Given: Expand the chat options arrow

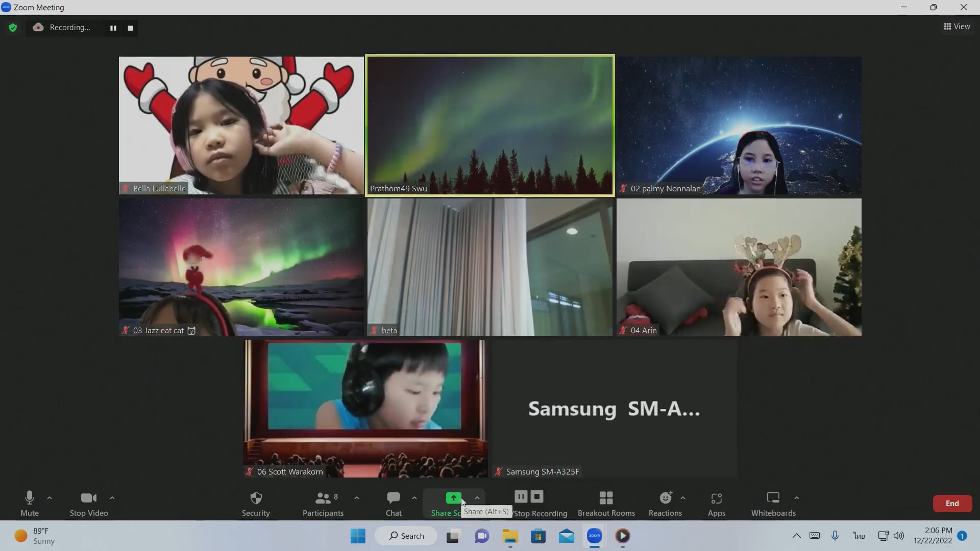Looking at the screenshot, I should (414, 497).
